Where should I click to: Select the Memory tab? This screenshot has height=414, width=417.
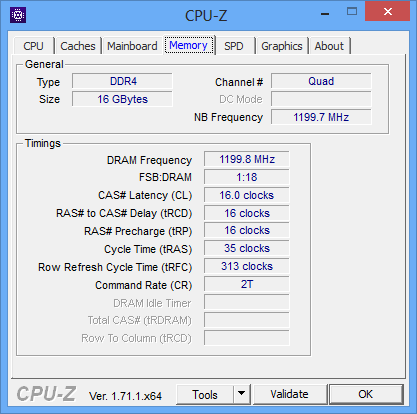click(x=189, y=45)
